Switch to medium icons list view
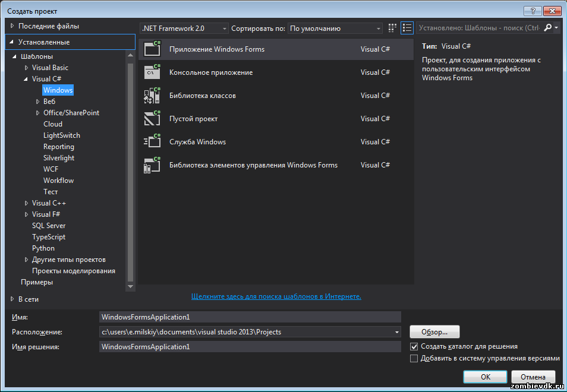Viewport: 567px width, 392px height. 407,28
